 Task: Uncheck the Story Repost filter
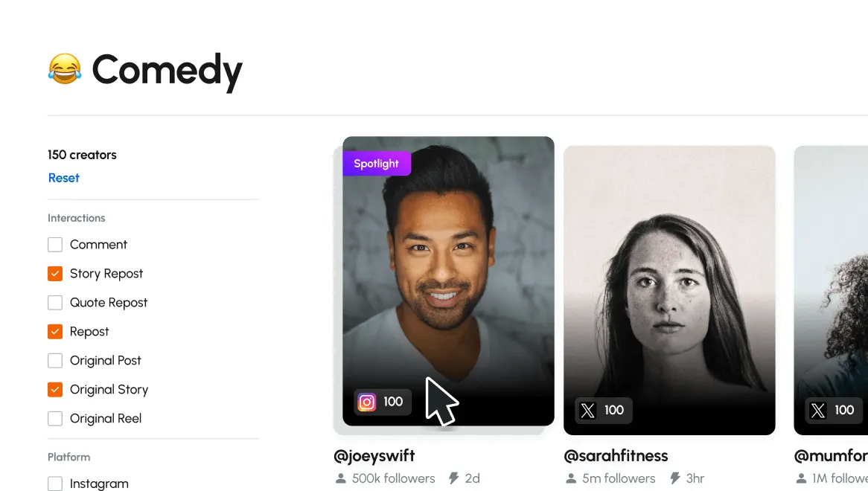[55, 274]
